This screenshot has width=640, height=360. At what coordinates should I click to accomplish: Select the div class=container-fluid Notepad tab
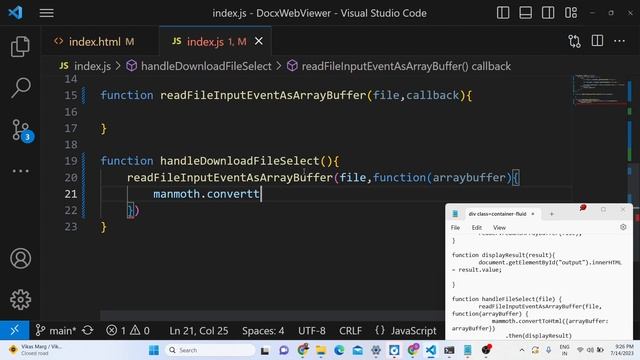[497, 214]
